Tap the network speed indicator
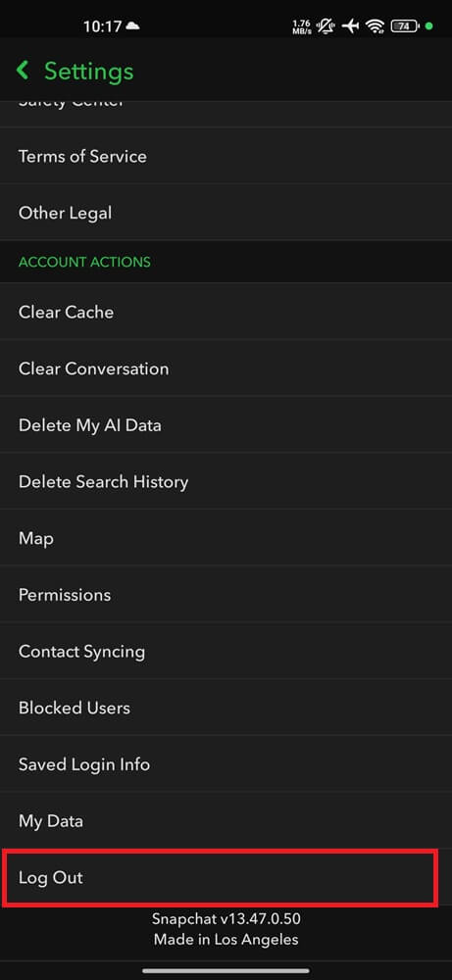This screenshot has width=452, height=980. 301,26
